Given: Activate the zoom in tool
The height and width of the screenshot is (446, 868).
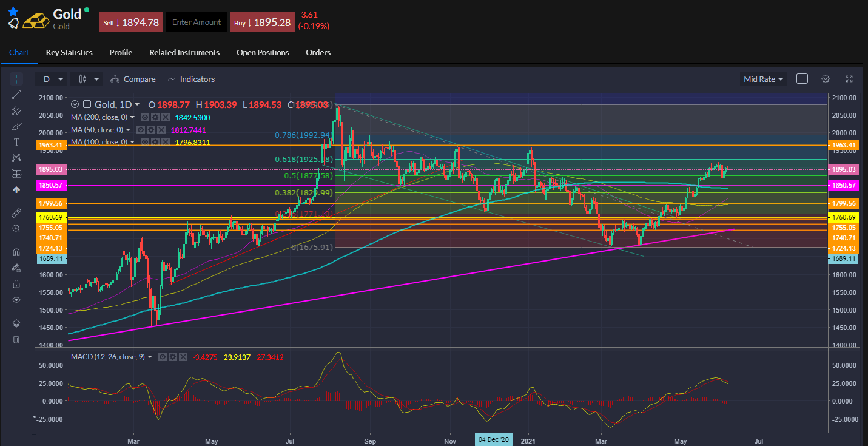Looking at the screenshot, I should tap(16, 229).
